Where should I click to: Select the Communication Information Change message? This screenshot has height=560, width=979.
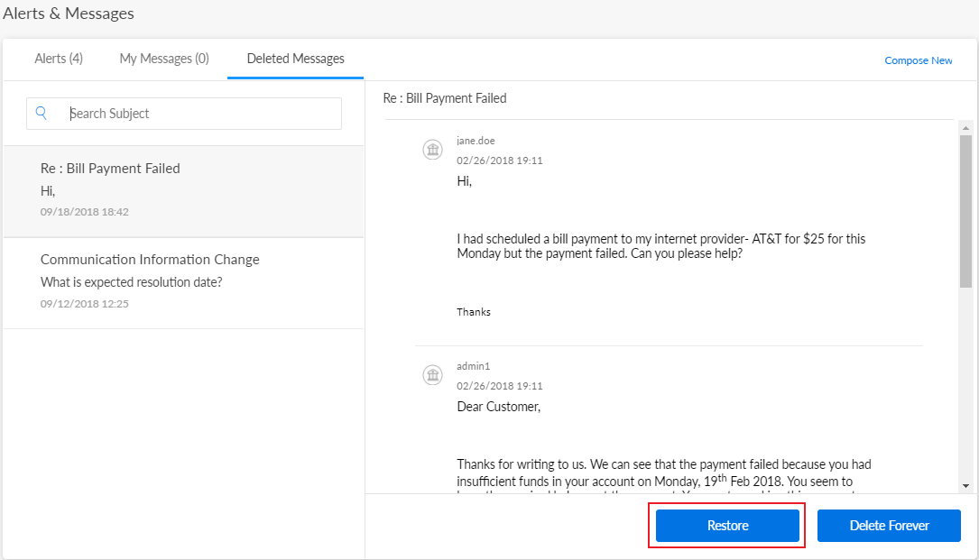[x=150, y=260]
